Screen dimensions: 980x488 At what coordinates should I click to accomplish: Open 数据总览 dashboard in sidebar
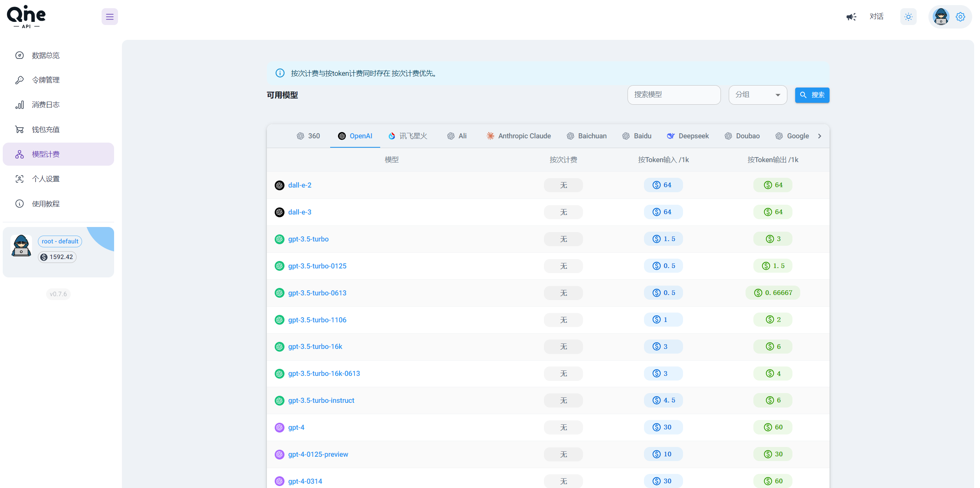coord(58,55)
